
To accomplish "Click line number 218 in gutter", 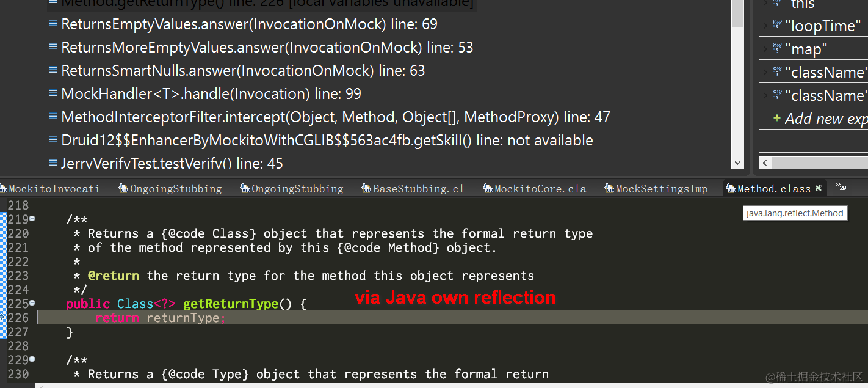I will 18,205.
